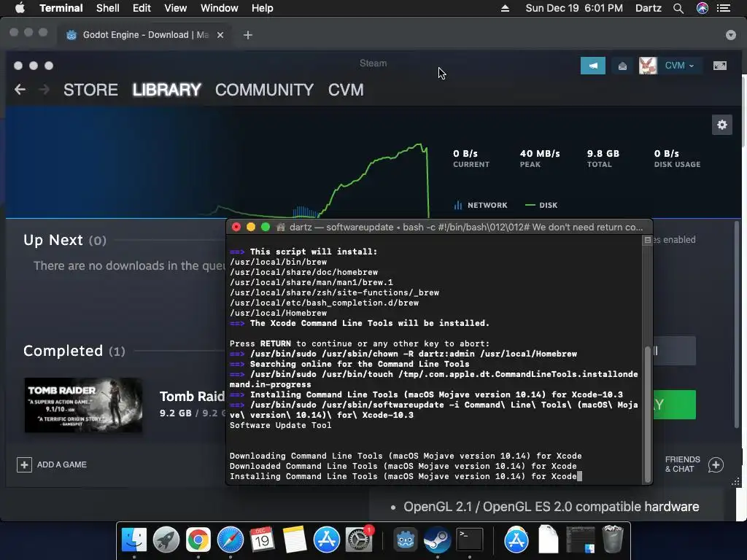This screenshot has width=747, height=560.
Task: Open the Apple menu
Action: point(20,8)
